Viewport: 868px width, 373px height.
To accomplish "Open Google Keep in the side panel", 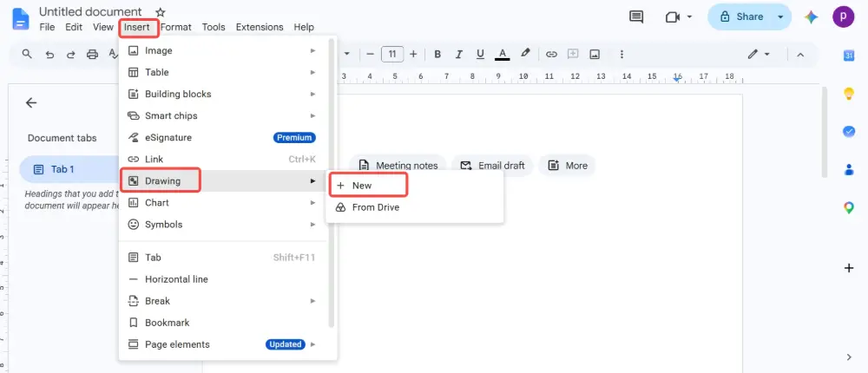I will tap(849, 94).
